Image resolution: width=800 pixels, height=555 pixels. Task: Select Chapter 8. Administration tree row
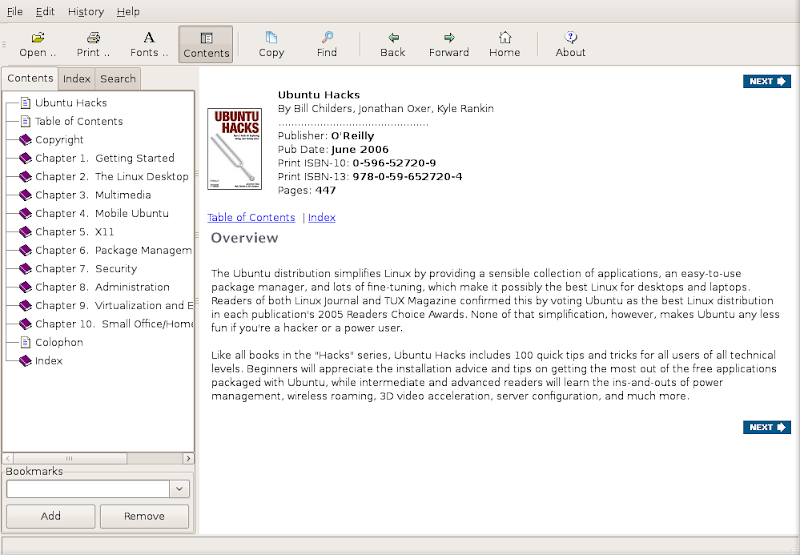point(102,287)
